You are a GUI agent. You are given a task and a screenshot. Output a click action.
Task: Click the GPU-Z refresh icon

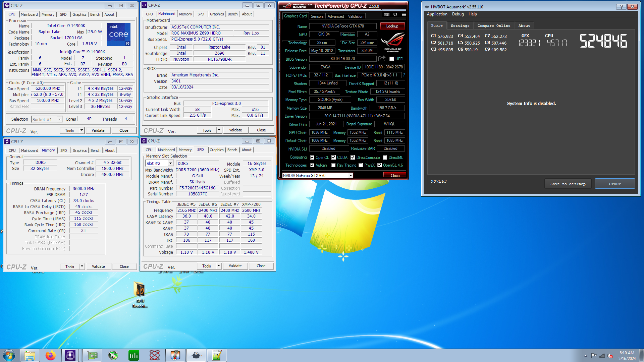(x=395, y=15)
